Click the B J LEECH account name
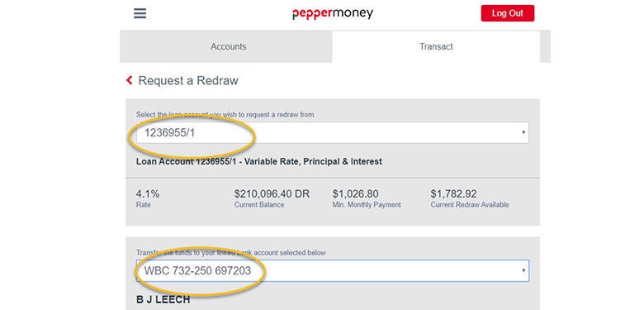The image size is (644, 310). pyautogui.click(x=163, y=300)
